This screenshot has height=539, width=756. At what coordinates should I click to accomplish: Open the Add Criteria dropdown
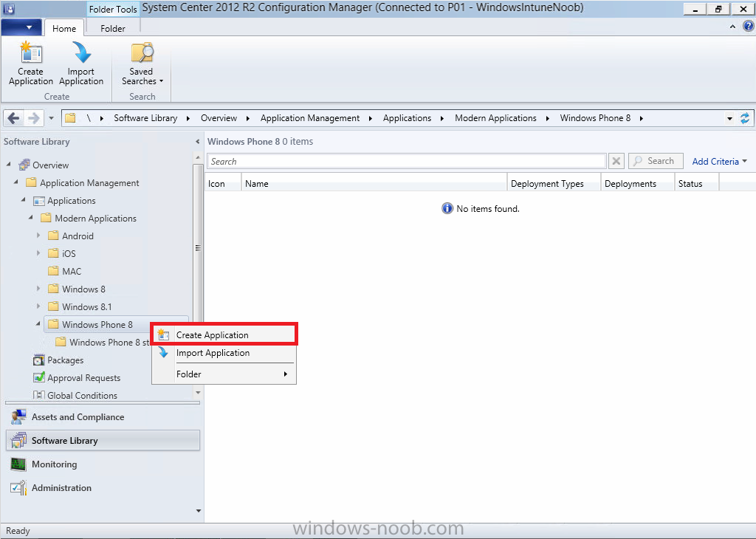click(719, 162)
